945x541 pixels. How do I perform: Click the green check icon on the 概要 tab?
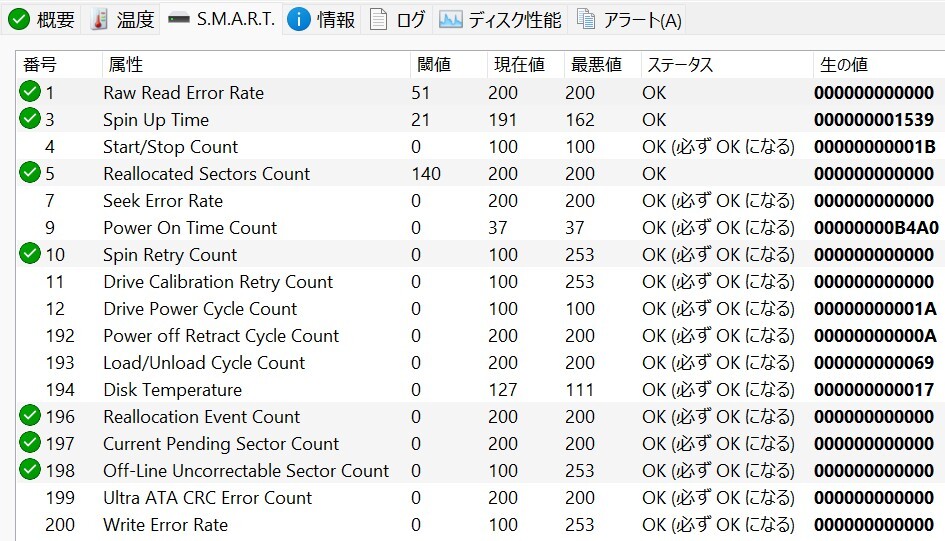(x=18, y=19)
